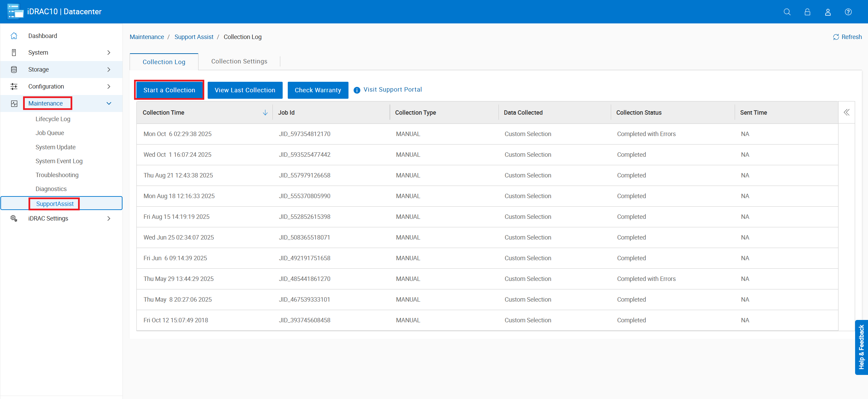Collapse the Maintenance section chevron
868x399 pixels.
[x=109, y=103]
